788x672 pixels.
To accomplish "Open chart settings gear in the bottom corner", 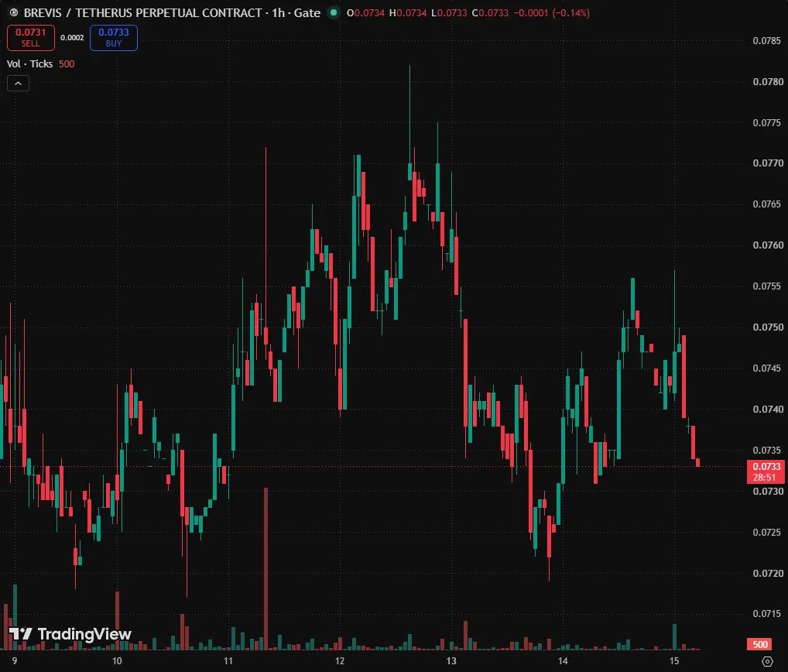I will 767,661.
